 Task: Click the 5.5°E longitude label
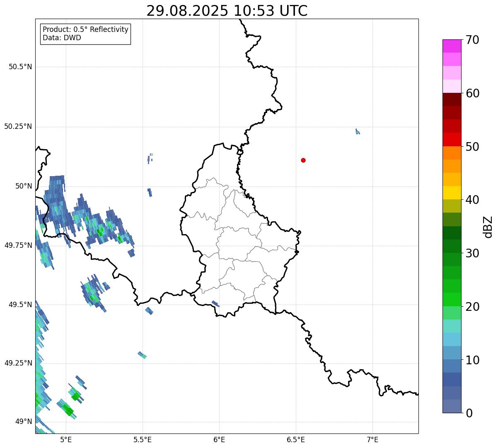(x=143, y=440)
